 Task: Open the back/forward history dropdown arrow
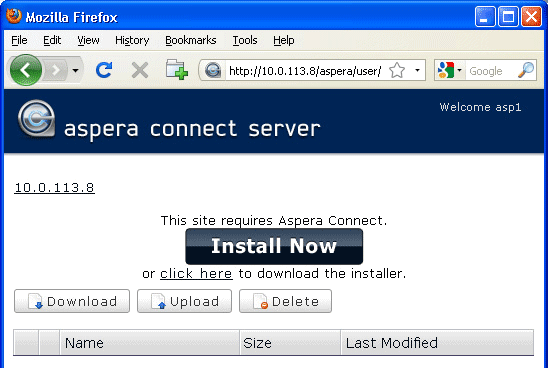click(x=75, y=71)
